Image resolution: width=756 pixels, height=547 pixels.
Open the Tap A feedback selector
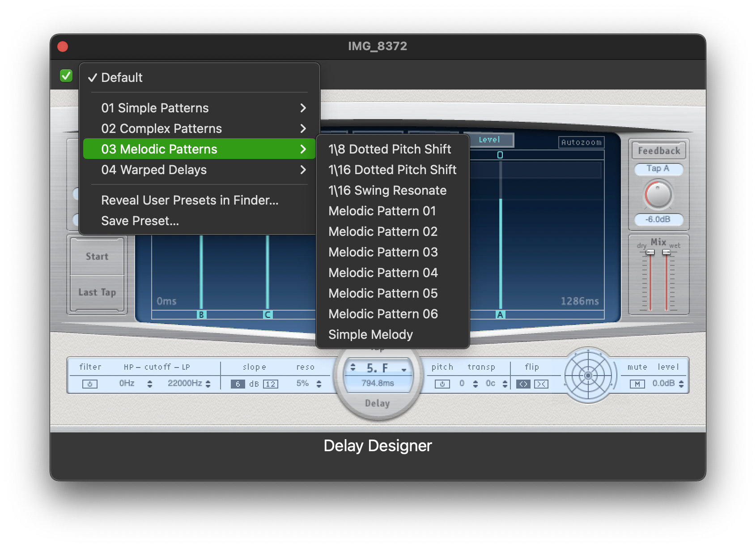click(658, 169)
